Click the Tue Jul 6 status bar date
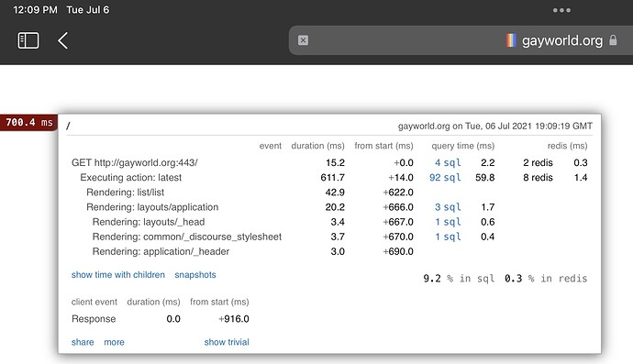The image size is (633, 364). [x=87, y=10]
